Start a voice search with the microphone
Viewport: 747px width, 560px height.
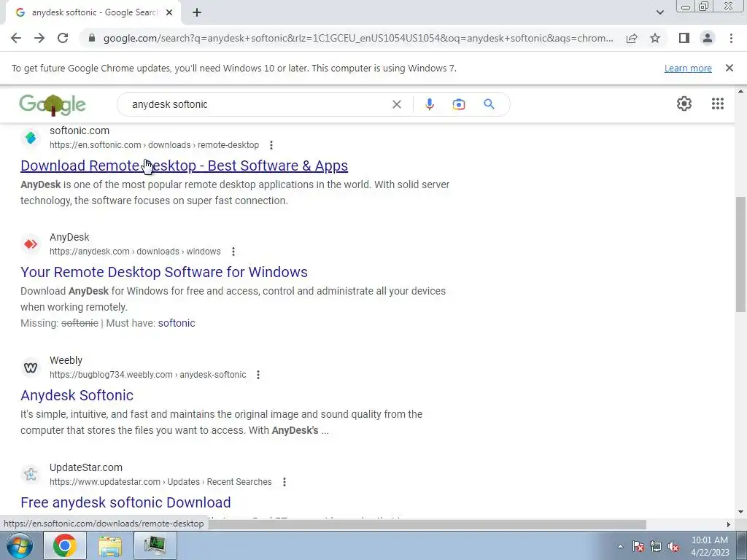click(x=429, y=104)
